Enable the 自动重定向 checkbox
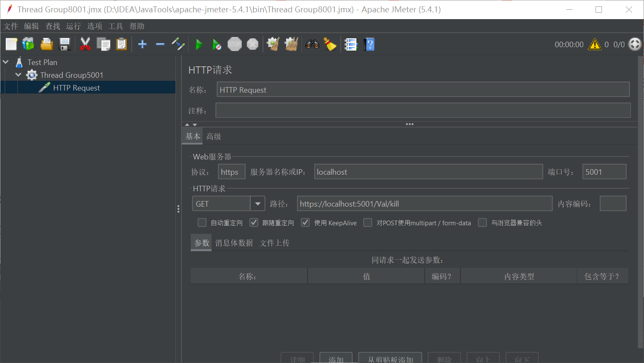Image resolution: width=644 pixels, height=363 pixels. tap(202, 223)
